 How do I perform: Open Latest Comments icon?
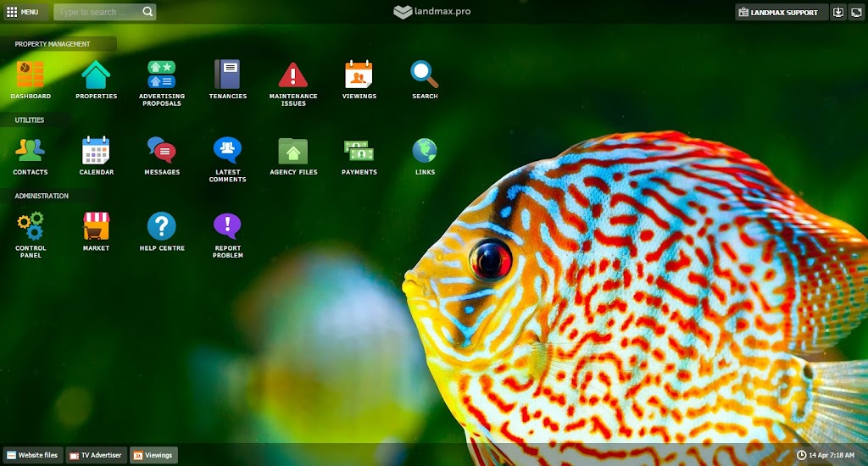tap(227, 150)
